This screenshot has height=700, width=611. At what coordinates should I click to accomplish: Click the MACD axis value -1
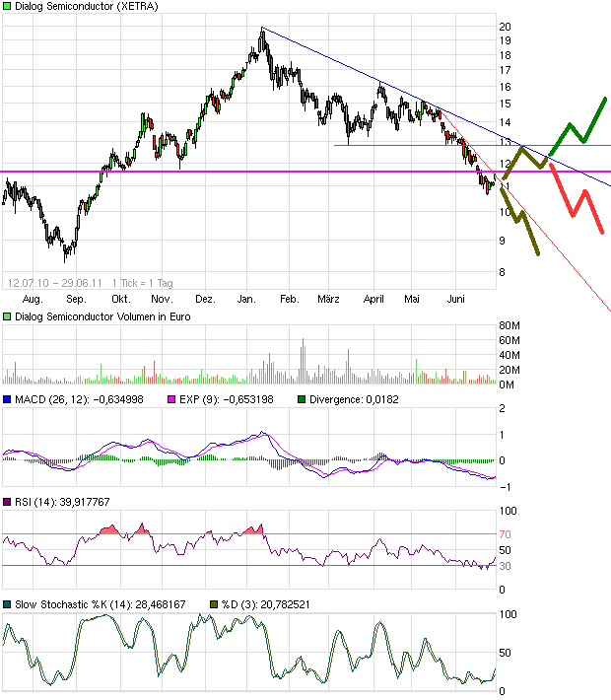506,487
